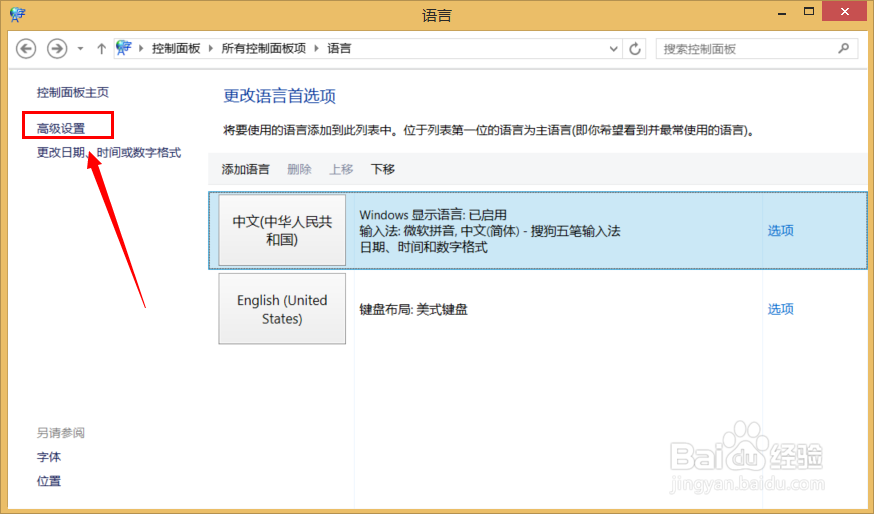The height and width of the screenshot is (514, 874).
Task: Select the 中文(中华人民共和国) language tile
Action: coord(282,230)
